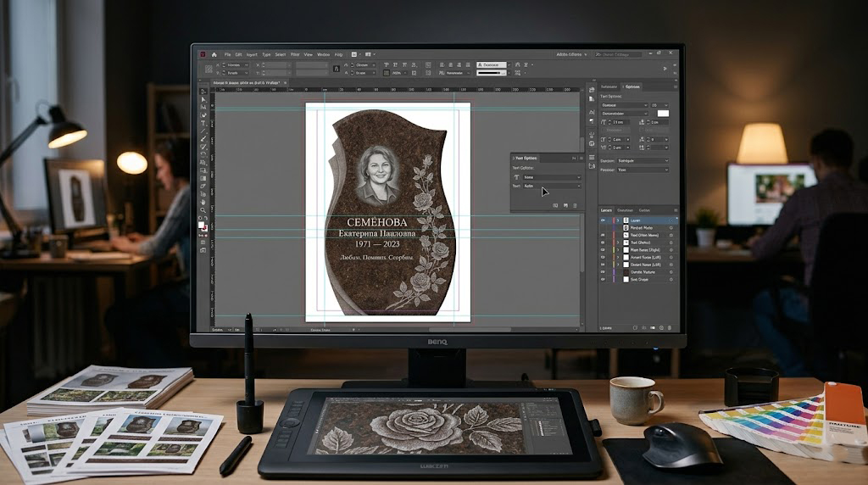The image size is (868, 485).
Task: Hide the bottom layer with white thumbnail
Action: pyautogui.click(x=603, y=280)
